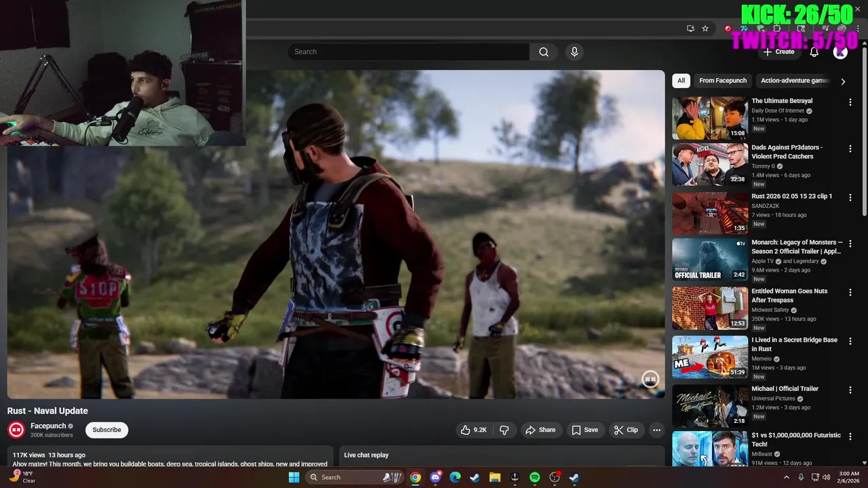Open Entitled Woman Goes Nuts thumbnail
The image size is (868, 488).
click(x=710, y=308)
